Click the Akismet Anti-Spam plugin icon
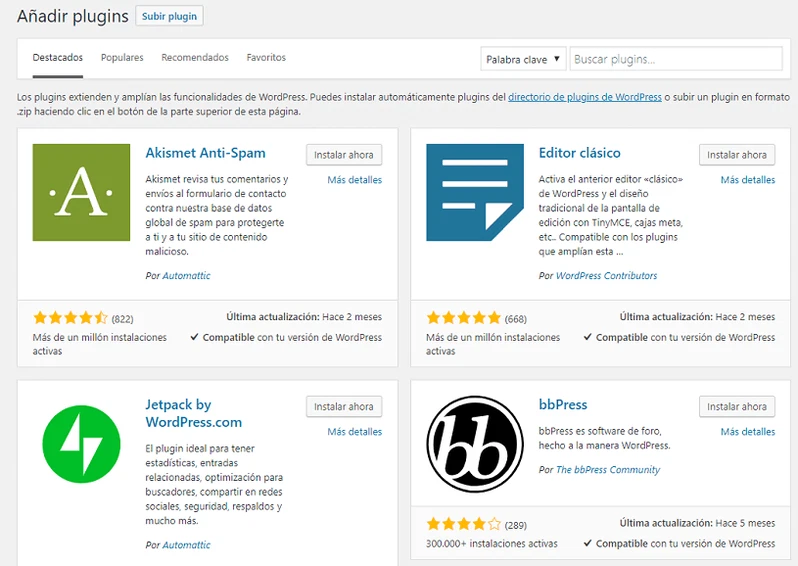The width and height of the screenshot is (798, 566). pyautogui.click(x=81, y=192)
